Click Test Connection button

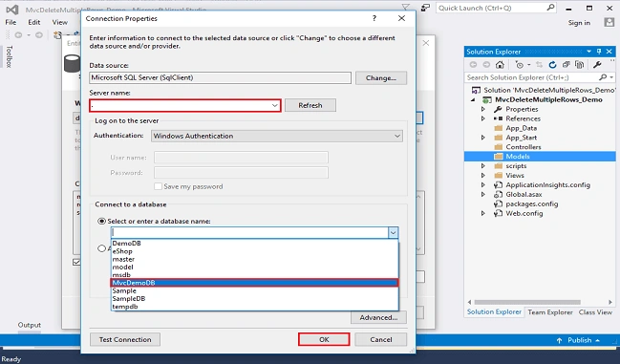125,339
